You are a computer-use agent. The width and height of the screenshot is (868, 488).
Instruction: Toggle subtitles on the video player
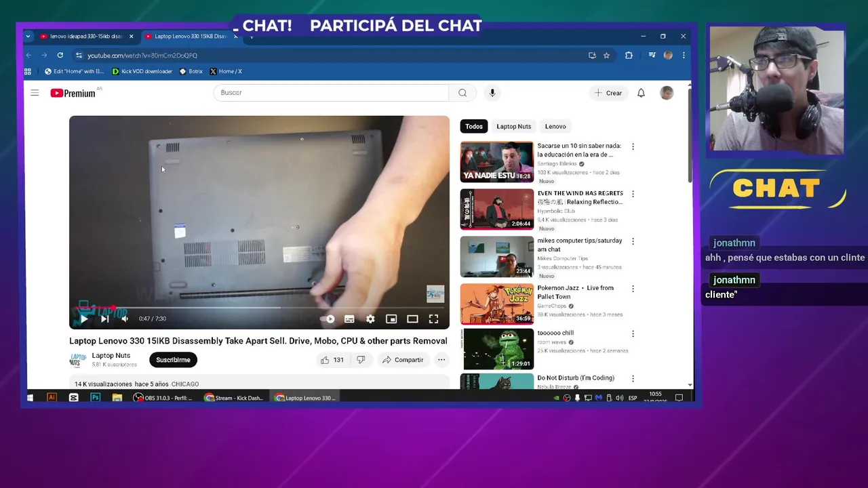[349, 319]
